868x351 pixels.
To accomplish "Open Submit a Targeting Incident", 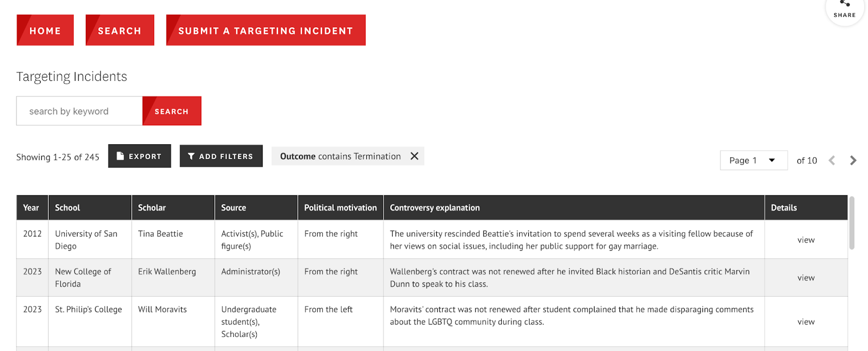I will (x=266, y=30).
